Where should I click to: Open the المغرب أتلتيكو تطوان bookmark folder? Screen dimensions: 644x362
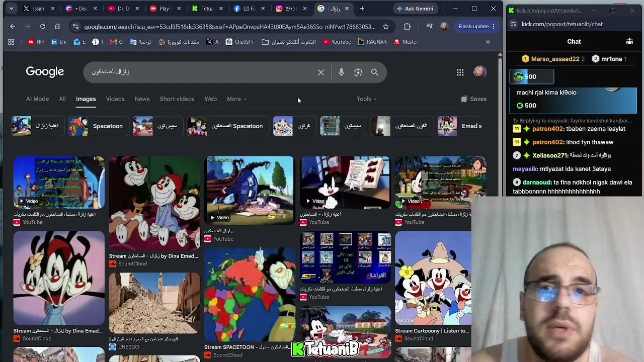(289, 42)
